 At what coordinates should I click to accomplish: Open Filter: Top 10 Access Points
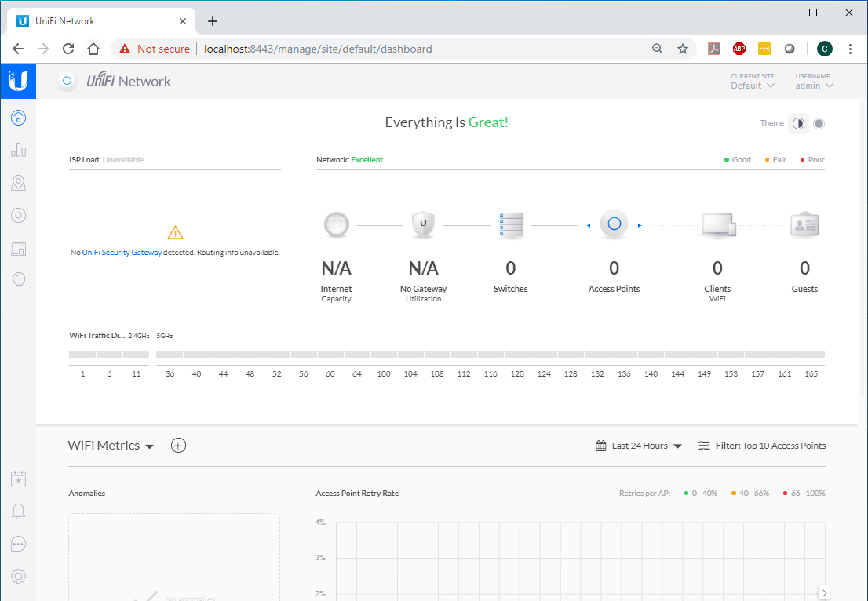coord(762,446)
